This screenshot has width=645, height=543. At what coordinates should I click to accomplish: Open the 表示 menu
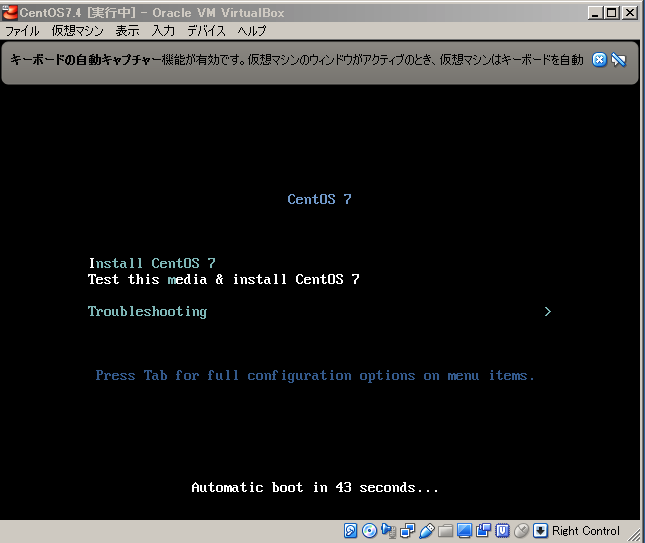(x=127, y=31)
